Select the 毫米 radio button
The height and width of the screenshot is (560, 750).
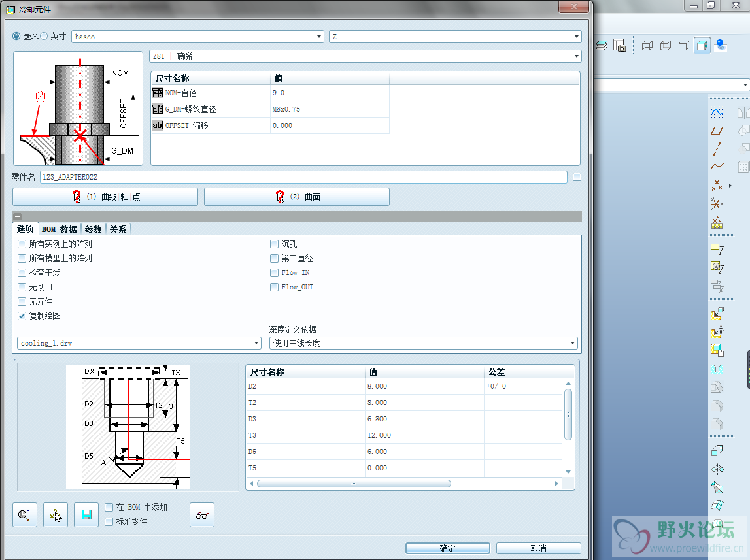pyautogui.click(x=17, y=37)
